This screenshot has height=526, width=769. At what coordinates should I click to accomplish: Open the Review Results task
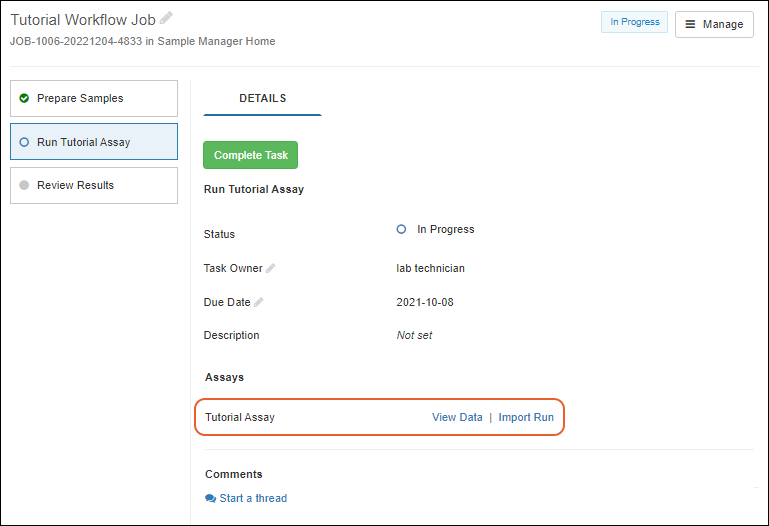[93, 185]
